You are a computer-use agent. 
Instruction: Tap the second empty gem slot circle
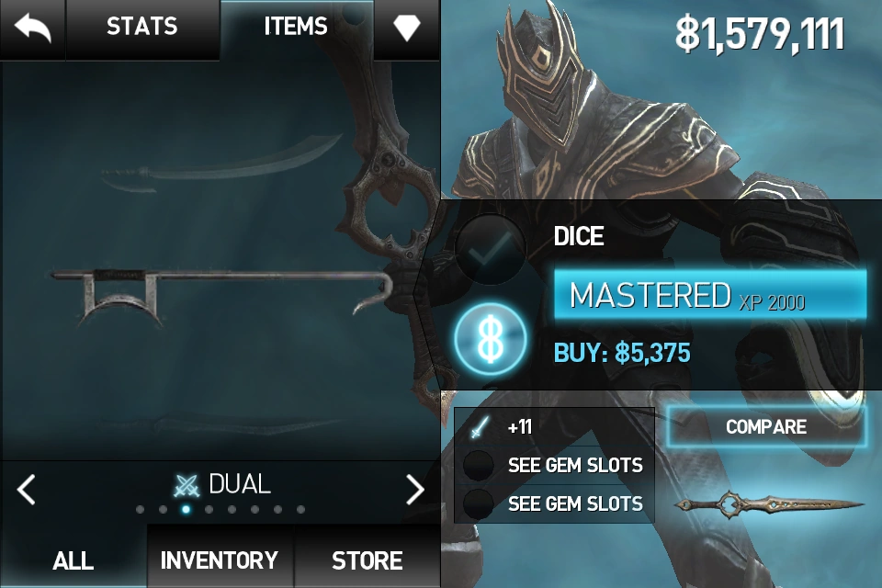[479, 503]
